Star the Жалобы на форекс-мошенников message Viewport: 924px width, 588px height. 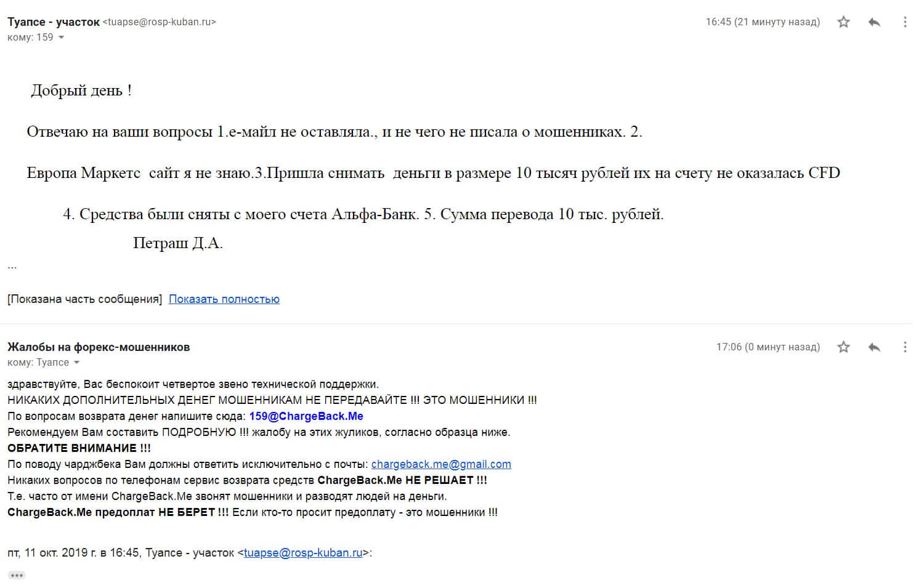point(843,347)
